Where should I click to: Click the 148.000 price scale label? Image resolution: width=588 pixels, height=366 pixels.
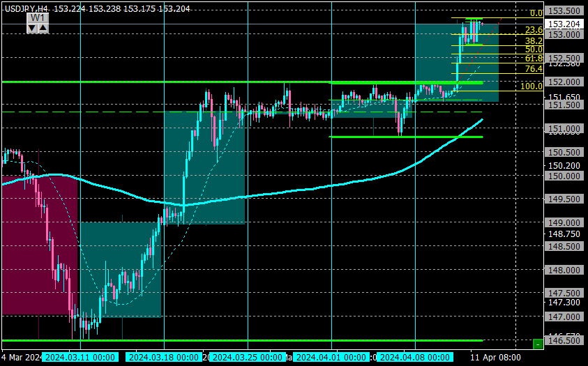(564, 270)
